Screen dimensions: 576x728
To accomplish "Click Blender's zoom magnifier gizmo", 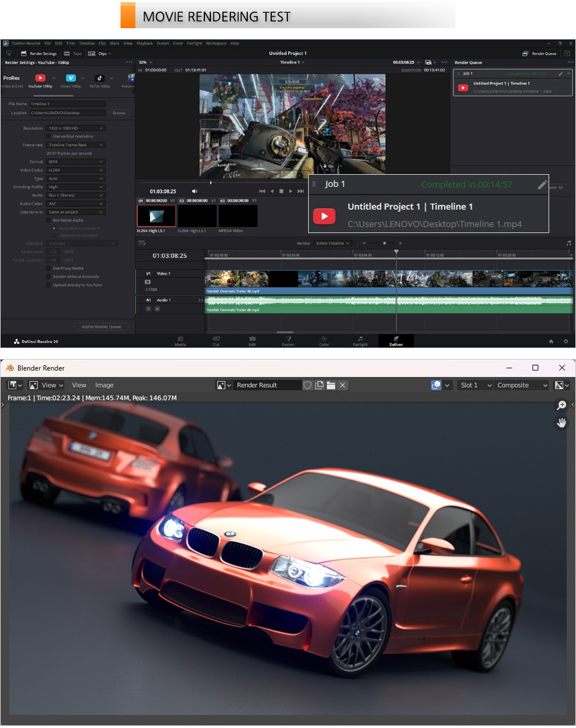I will pyautogui.click(x=561, y=406).
